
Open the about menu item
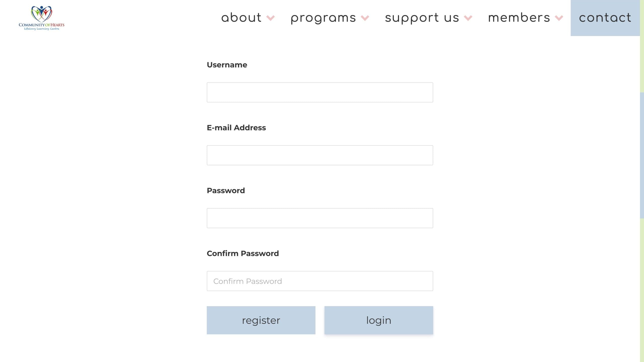[x=241, y=18]
